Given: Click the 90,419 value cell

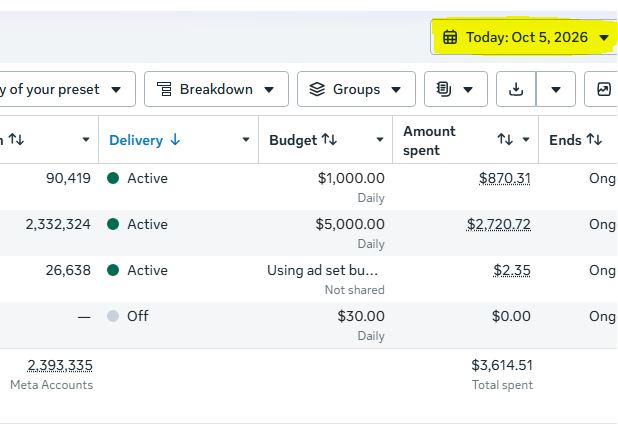Looking at the screenshot, I should click(68, 178).
